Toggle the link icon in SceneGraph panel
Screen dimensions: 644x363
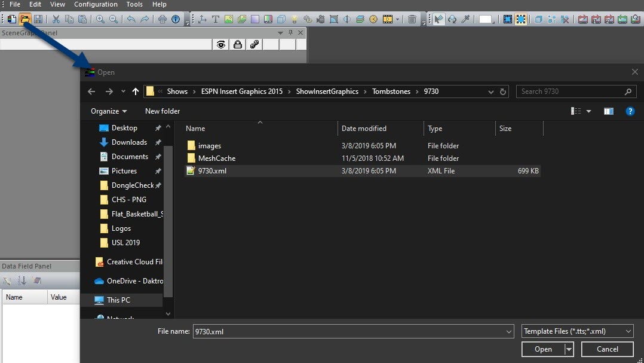[254, 44]
